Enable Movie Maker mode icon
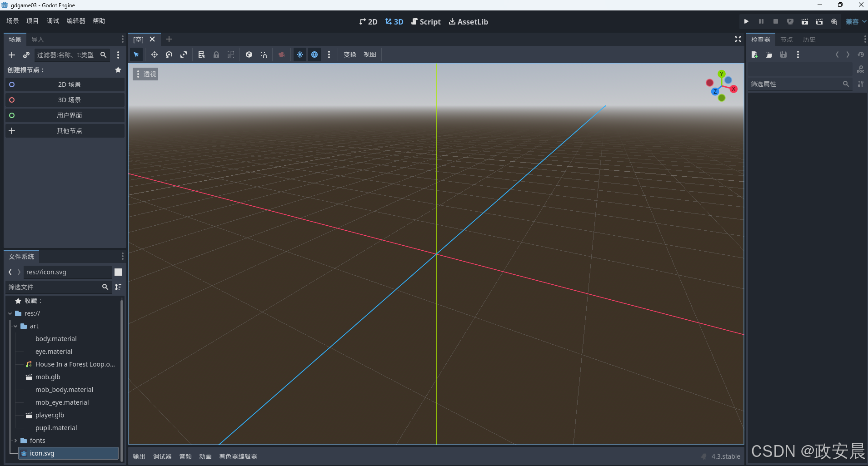868x466 pixels. pos(834,21)
